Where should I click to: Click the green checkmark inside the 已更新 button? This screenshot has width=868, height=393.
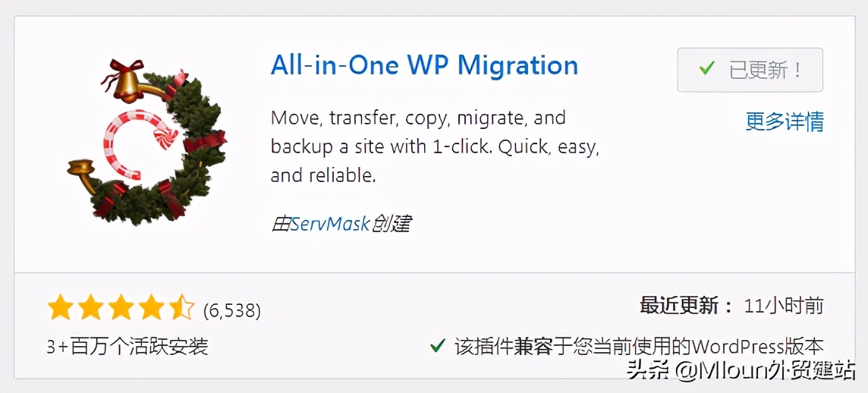click(x=706, y=69)
